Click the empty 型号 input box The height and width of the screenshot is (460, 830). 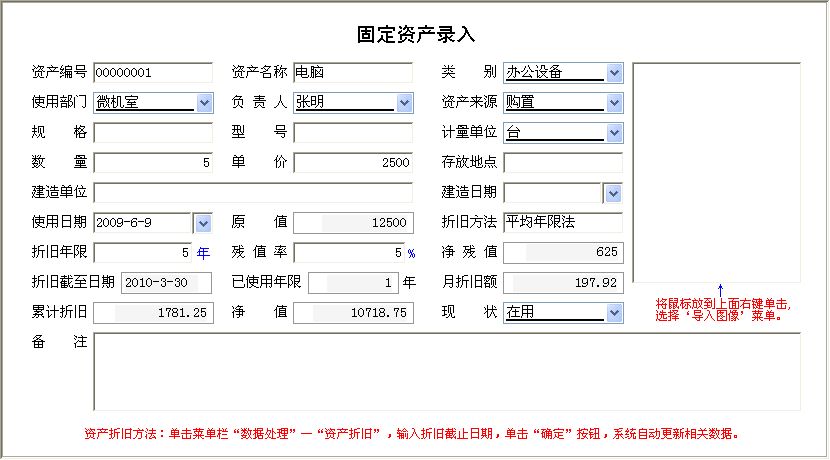(x=352, y=133)
